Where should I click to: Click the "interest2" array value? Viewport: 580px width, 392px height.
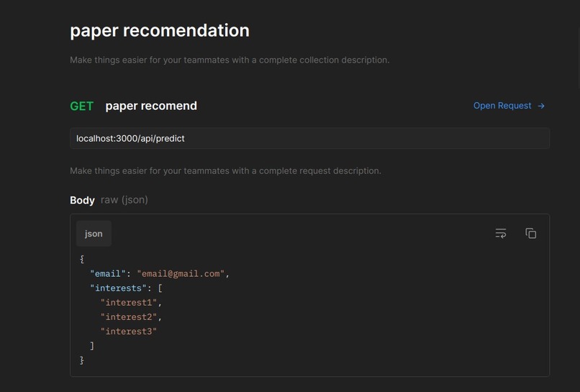click(x=129, y=317)
